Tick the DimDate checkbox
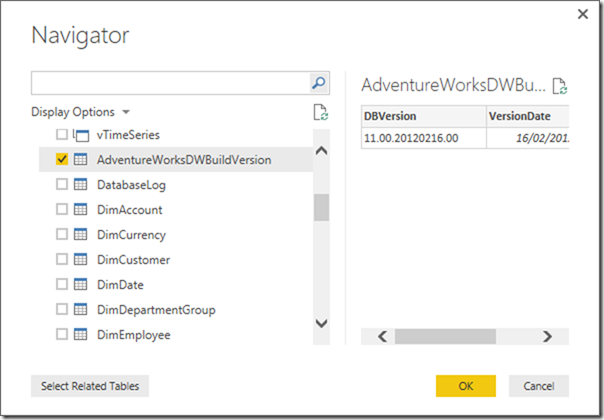This screenshot has height=420, width=604. [x=62, y=284]
